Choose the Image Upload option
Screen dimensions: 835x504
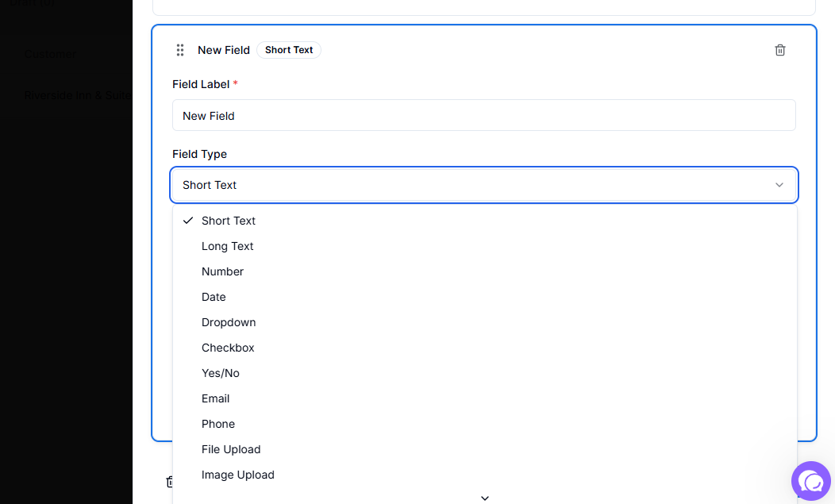[x=237, y=475]
